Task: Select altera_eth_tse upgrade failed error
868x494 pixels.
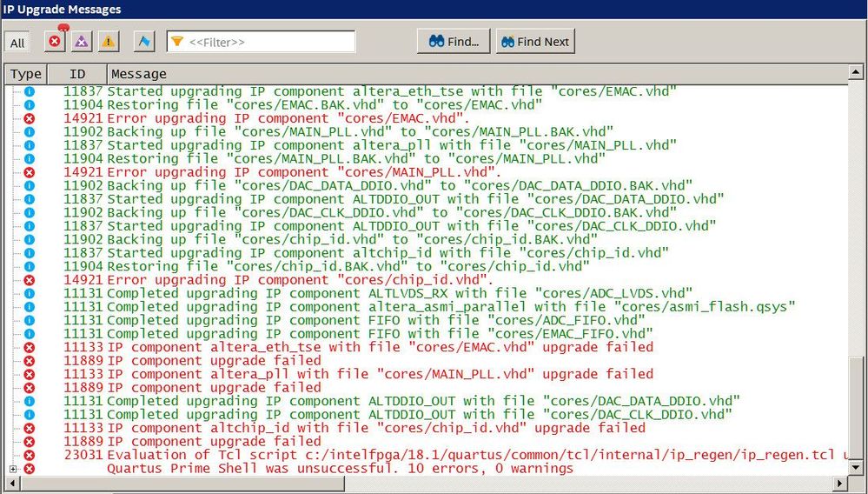Action: tap(380, 347)
